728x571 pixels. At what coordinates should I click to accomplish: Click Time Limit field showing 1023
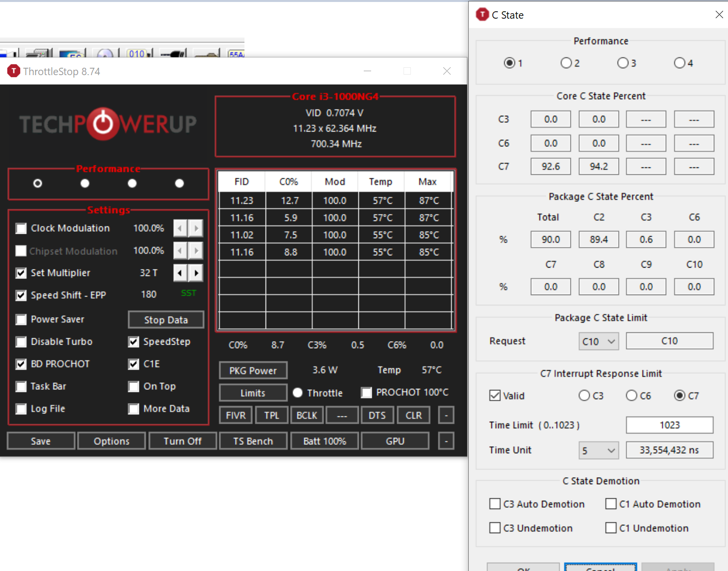670,425
